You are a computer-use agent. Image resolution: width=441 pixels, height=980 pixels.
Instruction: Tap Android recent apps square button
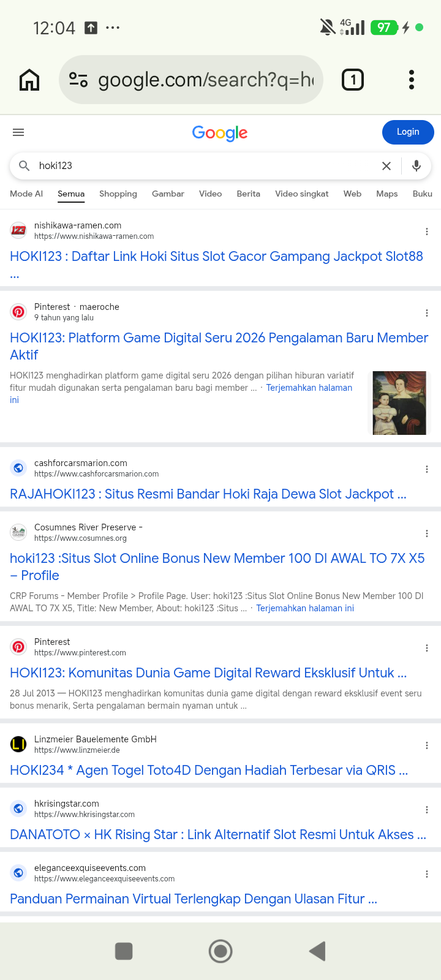click(124, 951)
